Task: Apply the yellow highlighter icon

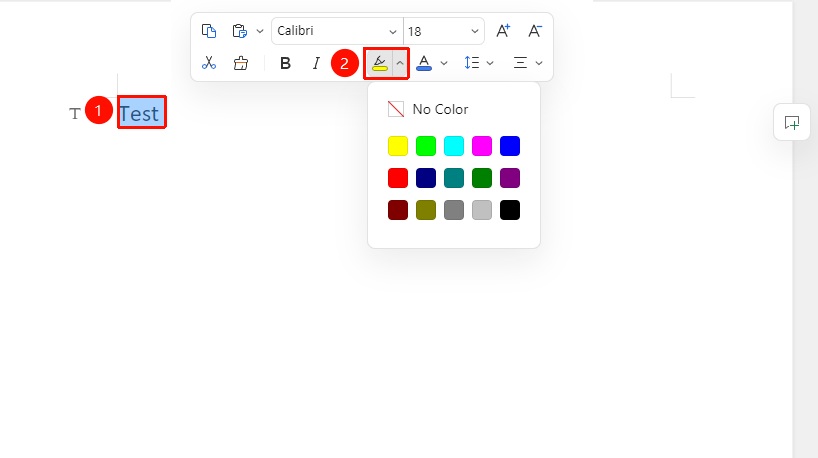Action: click(379, 63)
